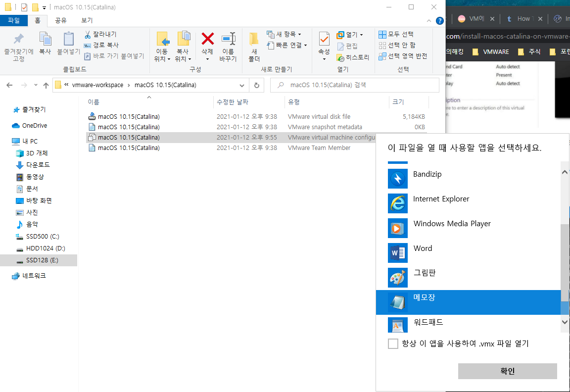Image resolution: width=570 pixels, height=392 pixels.
Task: Click the app list scrollbar thumb
Action: 565,262
